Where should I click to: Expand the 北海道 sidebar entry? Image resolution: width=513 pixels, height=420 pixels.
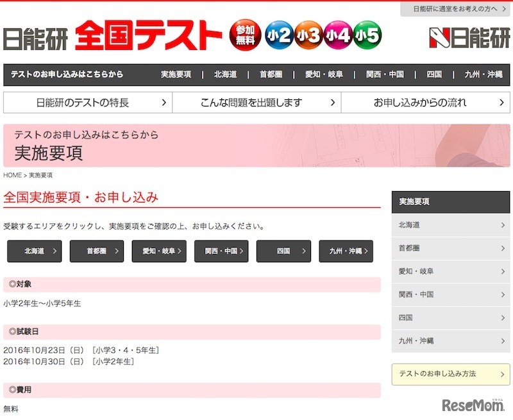click(x=451, y=225)
